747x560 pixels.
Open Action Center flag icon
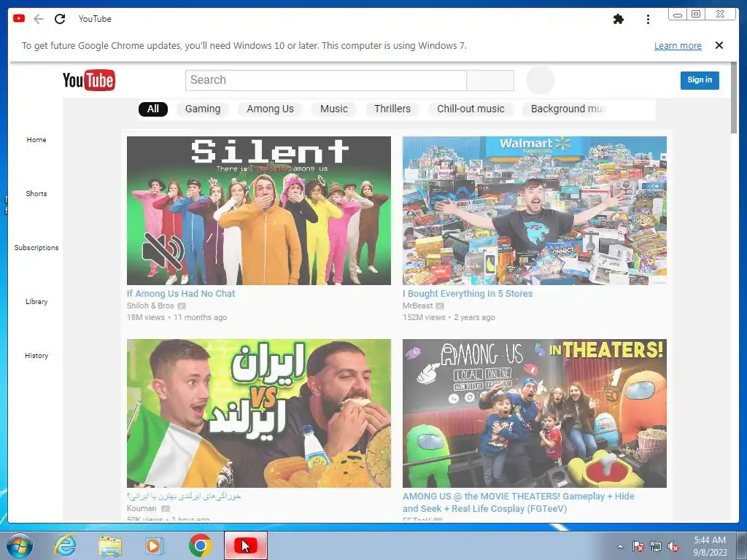point(638,546)
